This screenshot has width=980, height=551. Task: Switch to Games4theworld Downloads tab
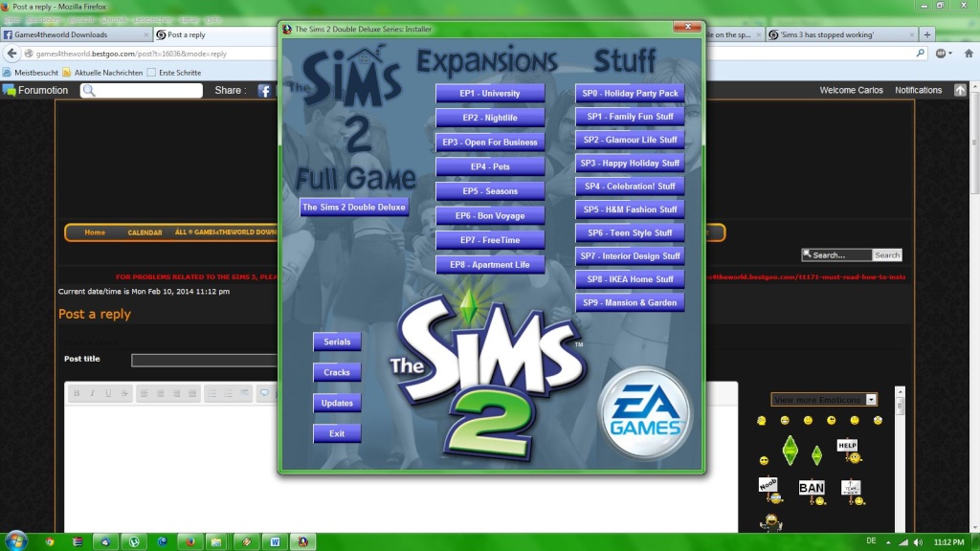click(x=76, y=35)
